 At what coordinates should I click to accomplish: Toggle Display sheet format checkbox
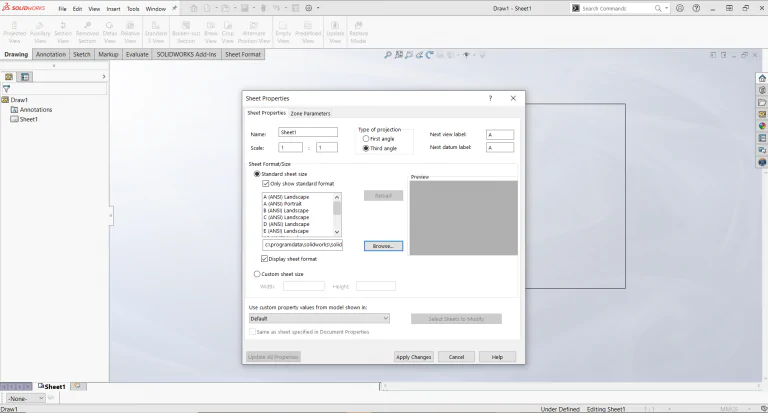click(264, 259)
